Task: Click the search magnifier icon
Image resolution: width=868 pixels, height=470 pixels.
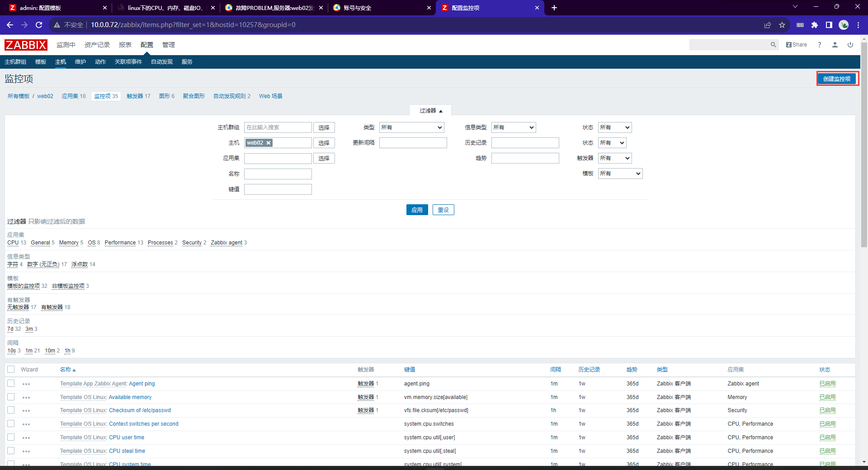Action: click(x=773, y=45)
